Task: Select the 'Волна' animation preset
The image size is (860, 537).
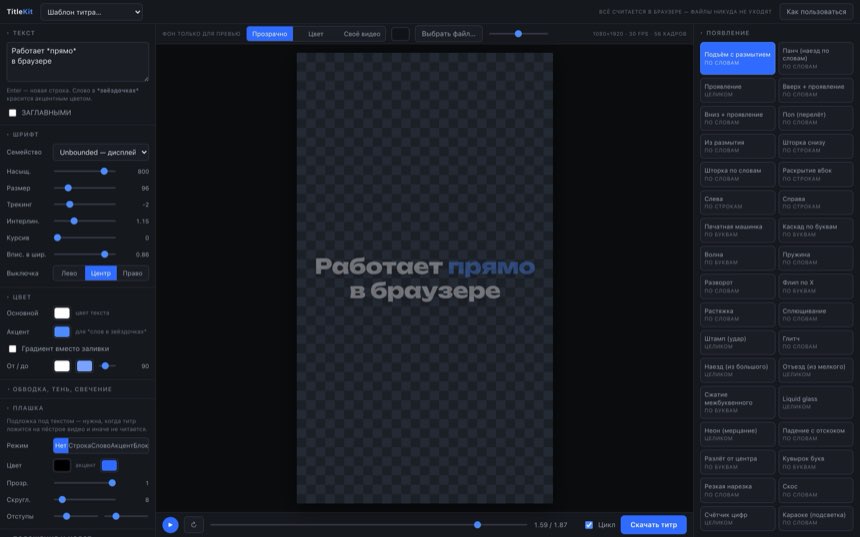Action: (738, 258)
